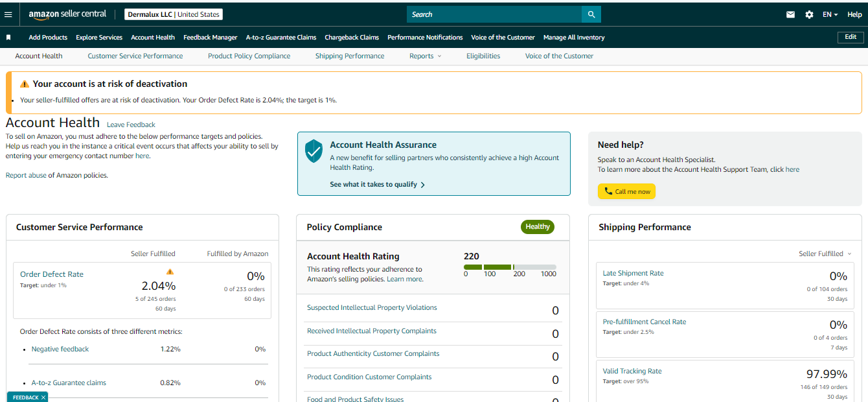Open the A-to-z Guarantee claims metric link
The height and width of the screenshot is (402, 868).
click(69, 383)
